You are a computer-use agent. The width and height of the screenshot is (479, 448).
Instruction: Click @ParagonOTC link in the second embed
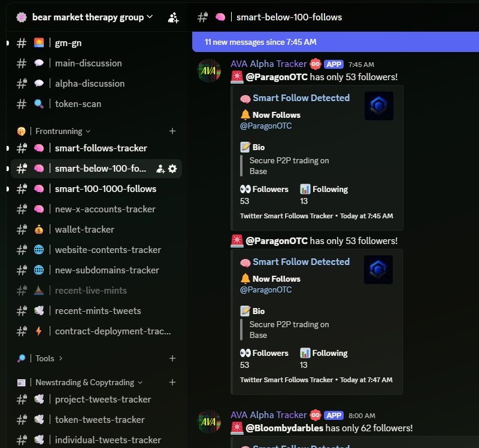[x=266, y=290]
